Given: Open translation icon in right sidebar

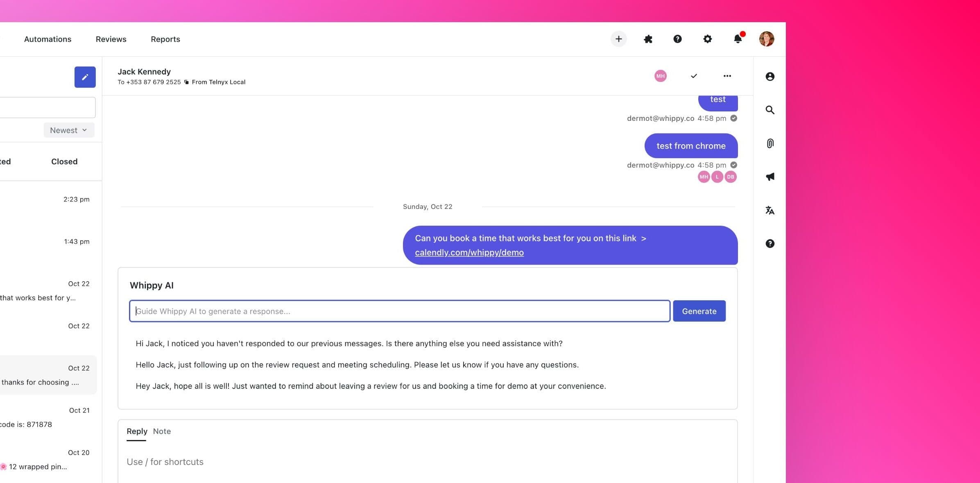Looking at the screenshot, I should 770,210.
